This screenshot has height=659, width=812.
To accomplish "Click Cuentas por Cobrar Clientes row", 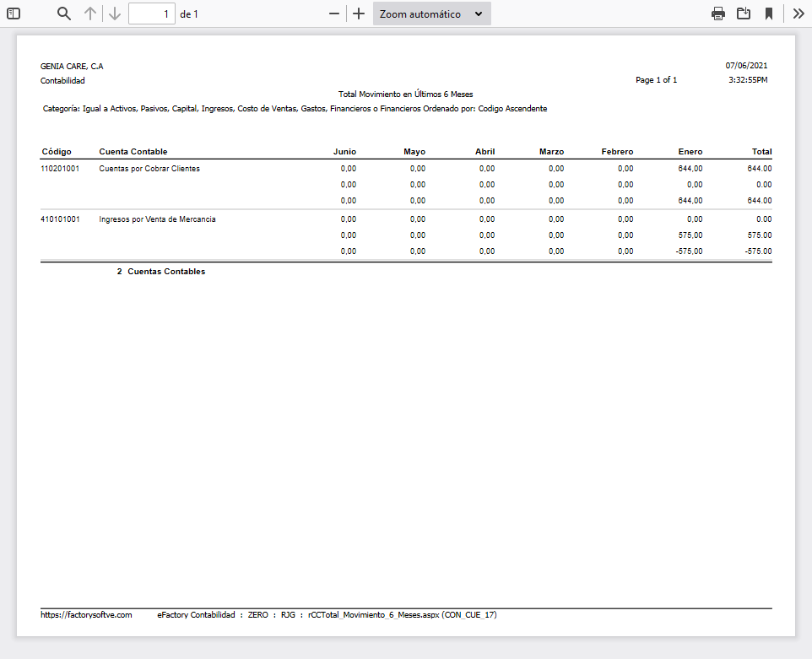I will point(149,169).
